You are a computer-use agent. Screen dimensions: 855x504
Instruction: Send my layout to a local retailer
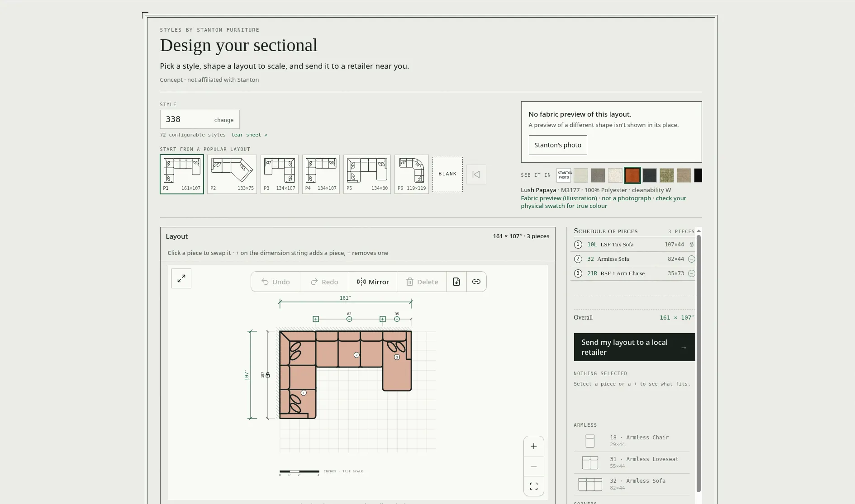(x=634, y=347)
